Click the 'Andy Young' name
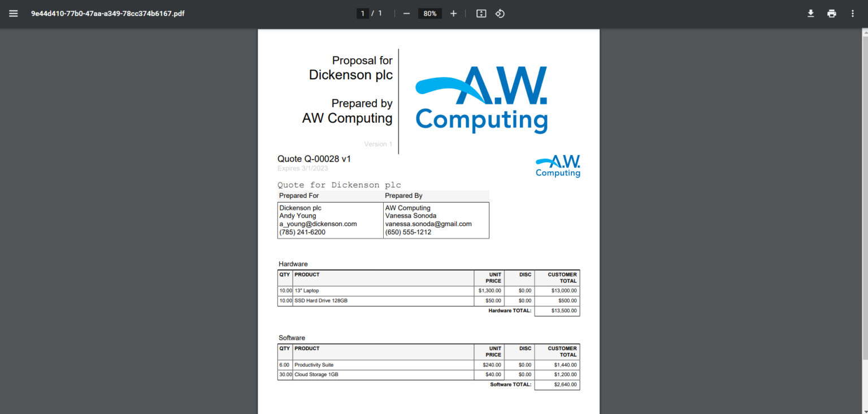This screenshot has width=868, height=414. tap(298, 215)
